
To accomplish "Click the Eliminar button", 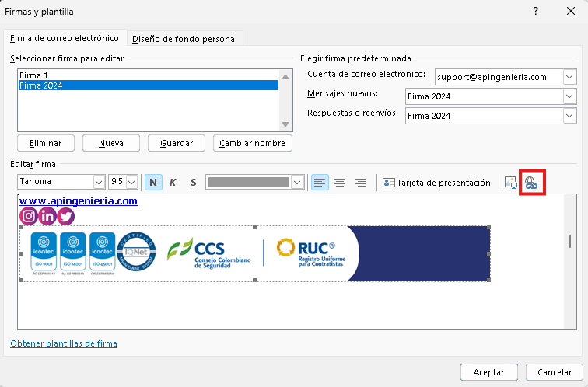I will (x=46, y=143).
